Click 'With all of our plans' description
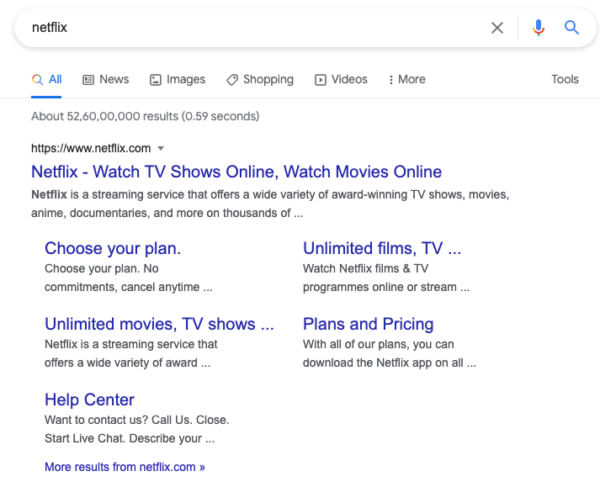This screenshot has width=600, height=487. pos(389,353)
